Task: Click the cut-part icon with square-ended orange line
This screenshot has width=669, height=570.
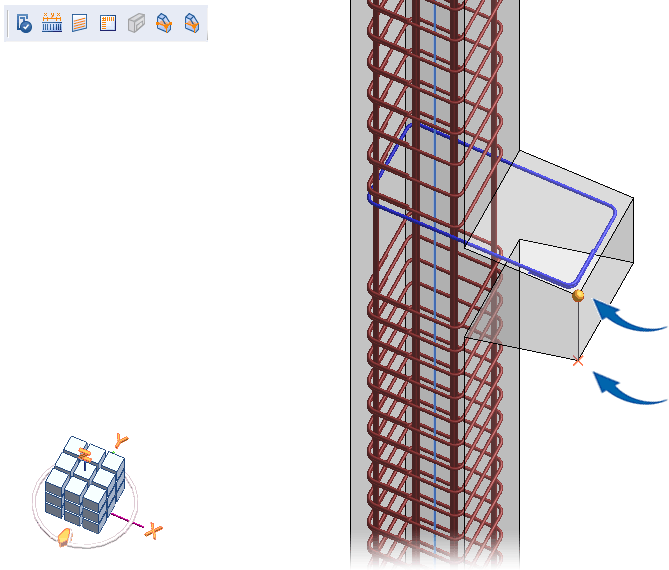Action: click(164, 23)
